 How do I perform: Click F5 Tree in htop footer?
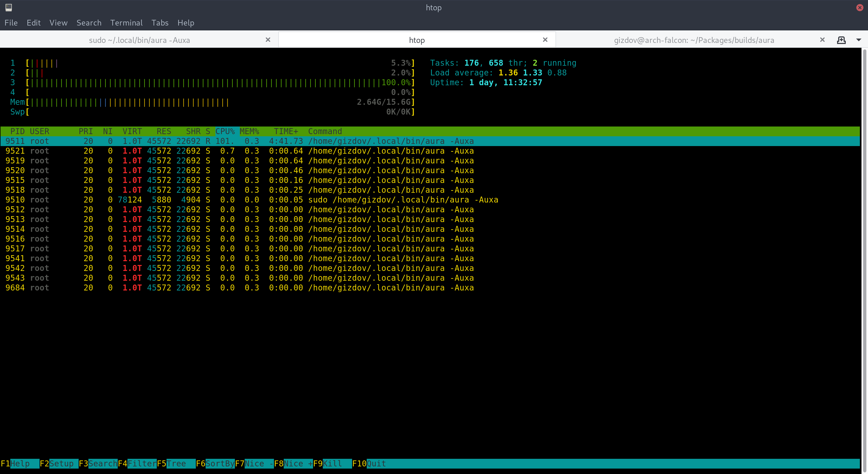click(176, 464)
